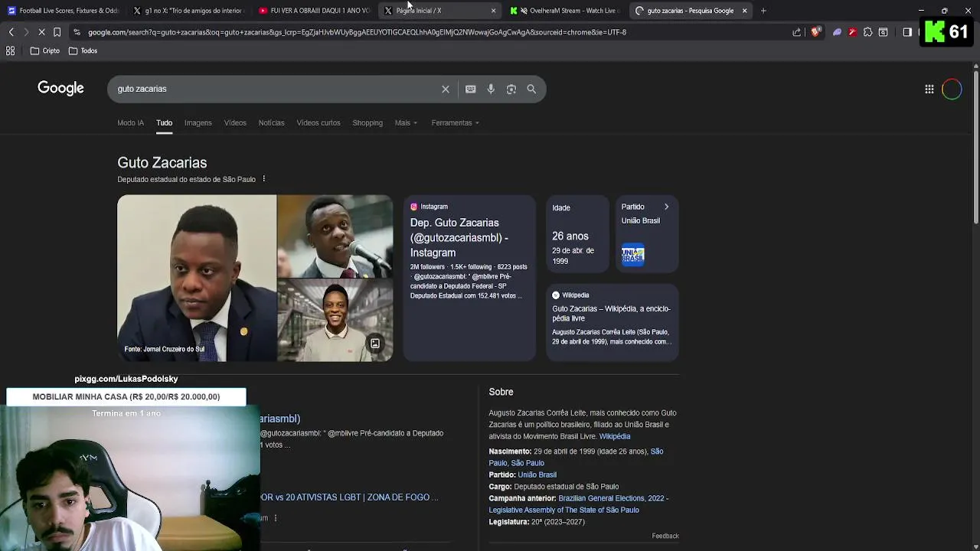Stop loading the page
The image size is (980, 551).
[x=41, y=32]
